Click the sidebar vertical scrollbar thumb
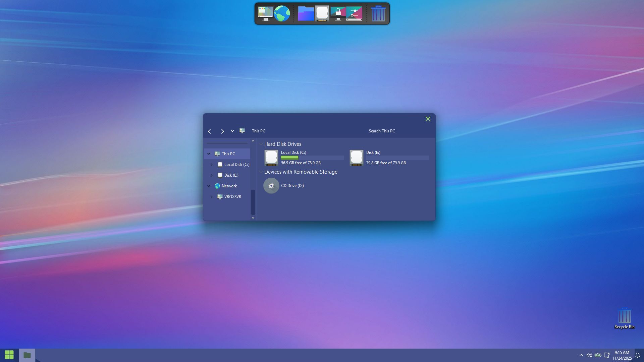Image resolution: width=644 pixels, height=362 pixels. 253,202
